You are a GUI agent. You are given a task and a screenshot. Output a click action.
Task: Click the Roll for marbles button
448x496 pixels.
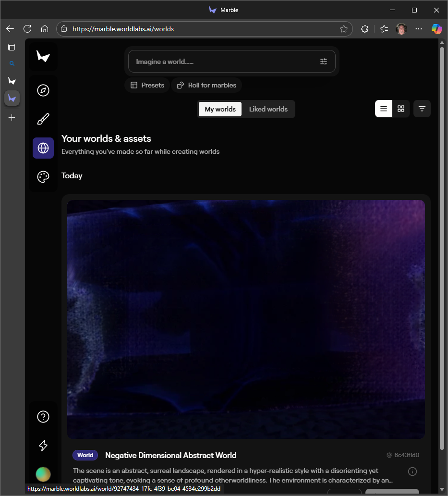[206, 85]
